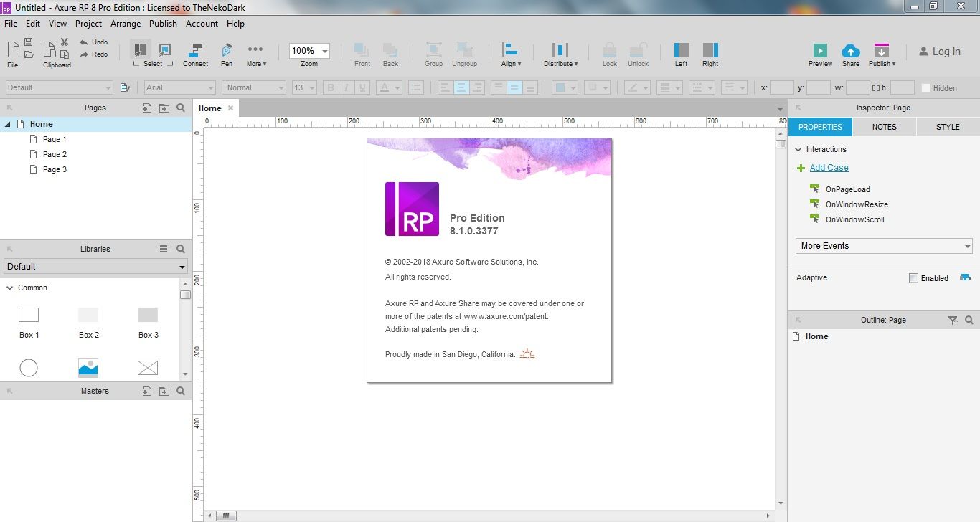980x522 pixels.
Task: Open the line color picker
Action: pos(636,87)
